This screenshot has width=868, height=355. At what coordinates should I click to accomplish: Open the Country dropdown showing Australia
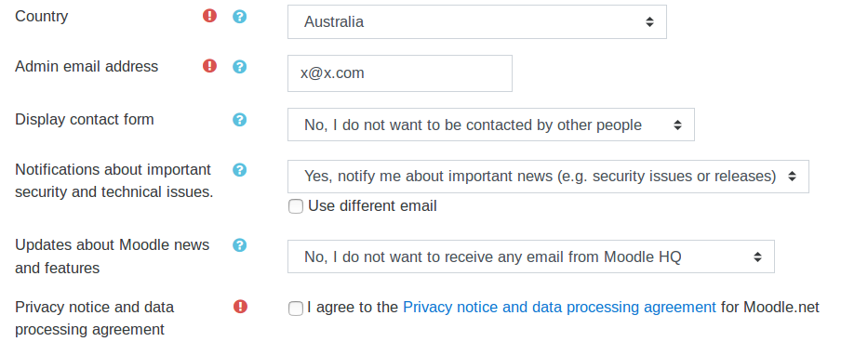click(x=476, y=22)
